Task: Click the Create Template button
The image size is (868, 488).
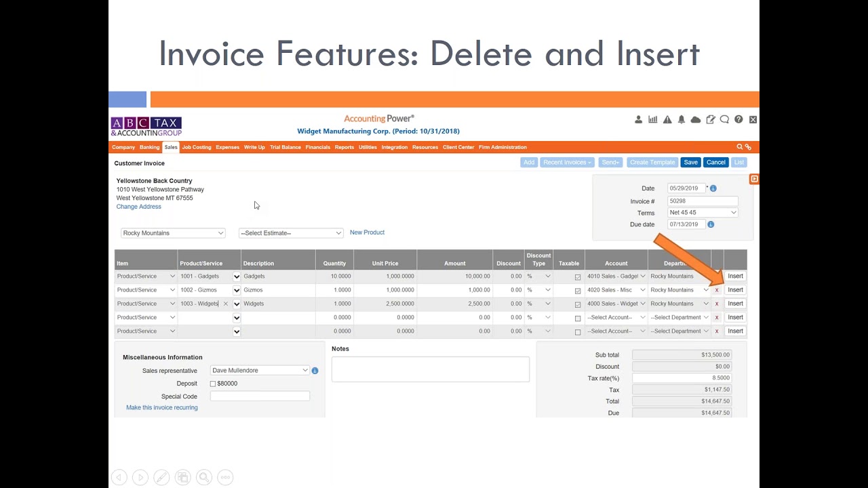Action: tap(652, 163)
